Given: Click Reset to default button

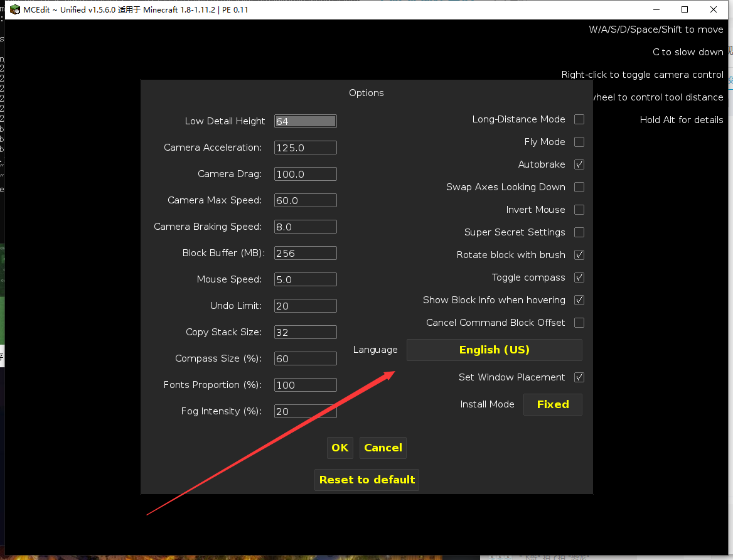Looking at the screenshot, I should tap(367, 480).
